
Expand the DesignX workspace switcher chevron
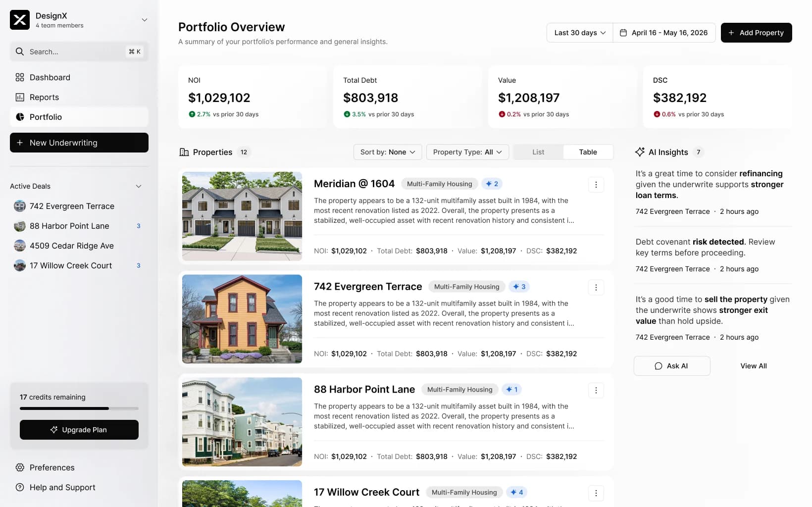click(x=145, y=20)
